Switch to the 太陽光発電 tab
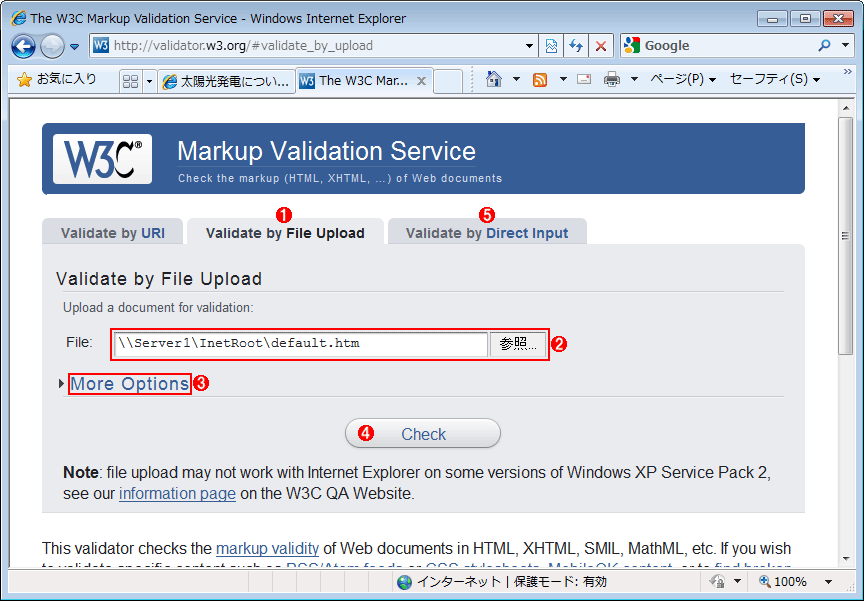The width and height of the screenshot is (864, 601). [x=226, y=82]
